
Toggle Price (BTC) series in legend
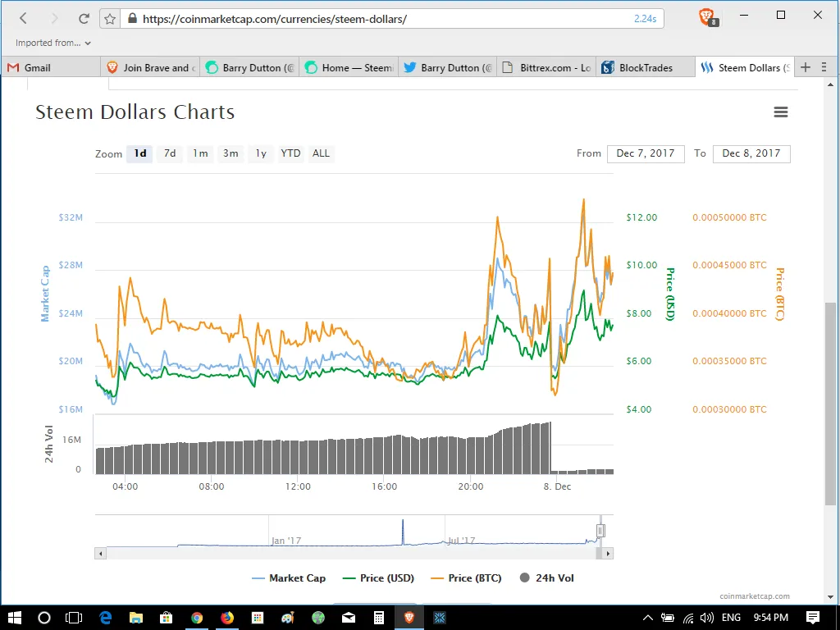pos(466,578)
